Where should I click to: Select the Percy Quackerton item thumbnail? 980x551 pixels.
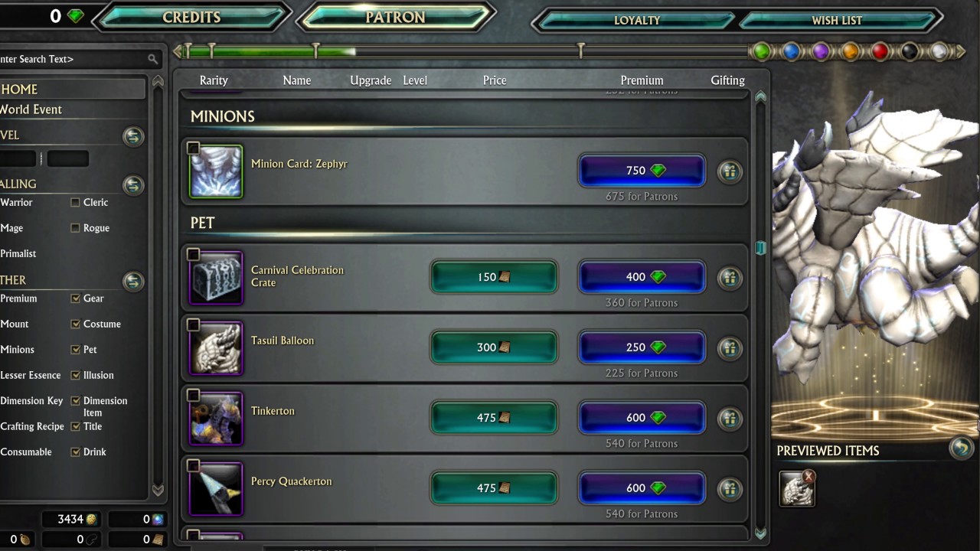[216, 489]
